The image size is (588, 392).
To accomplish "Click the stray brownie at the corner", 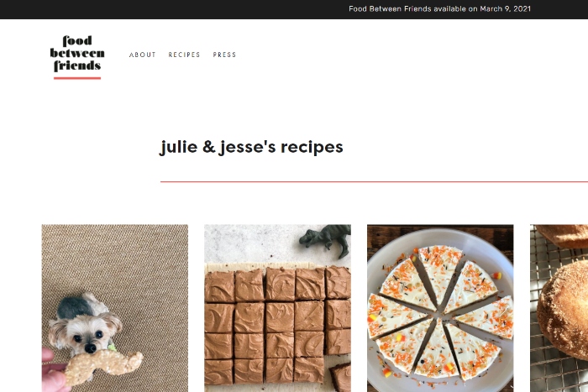I will pos(340,378).
